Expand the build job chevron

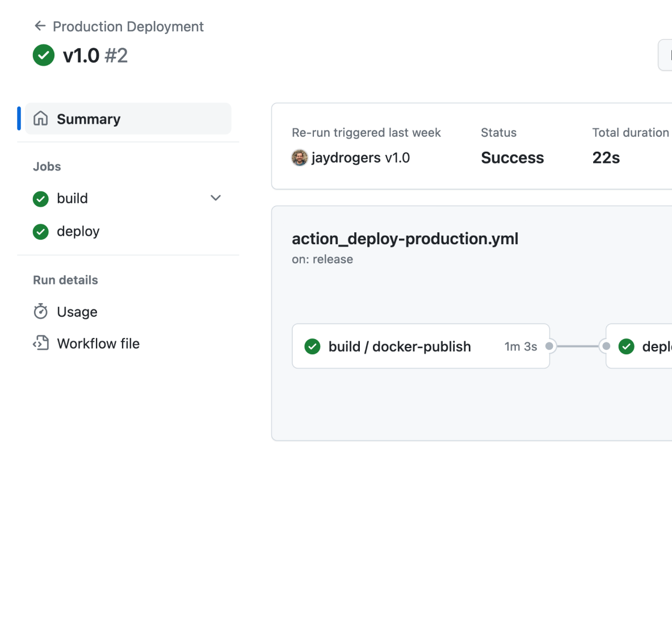pyautogui.click(x=216, y=198)
